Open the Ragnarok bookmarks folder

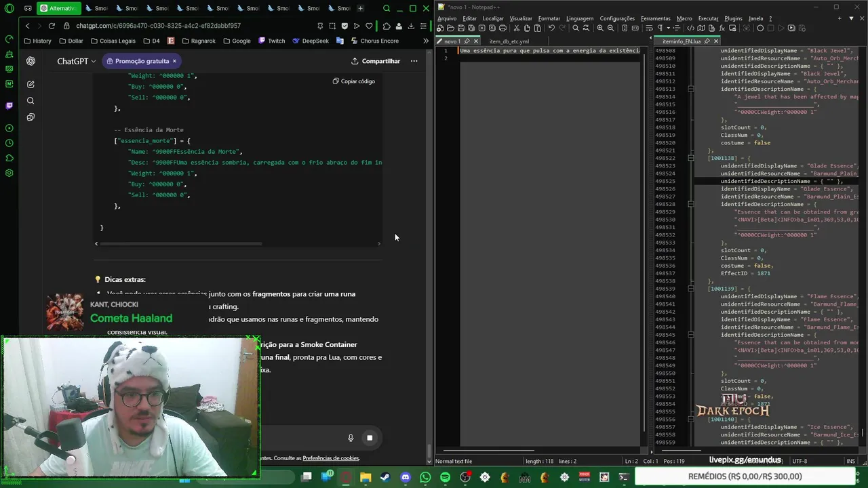click(199, 41)
